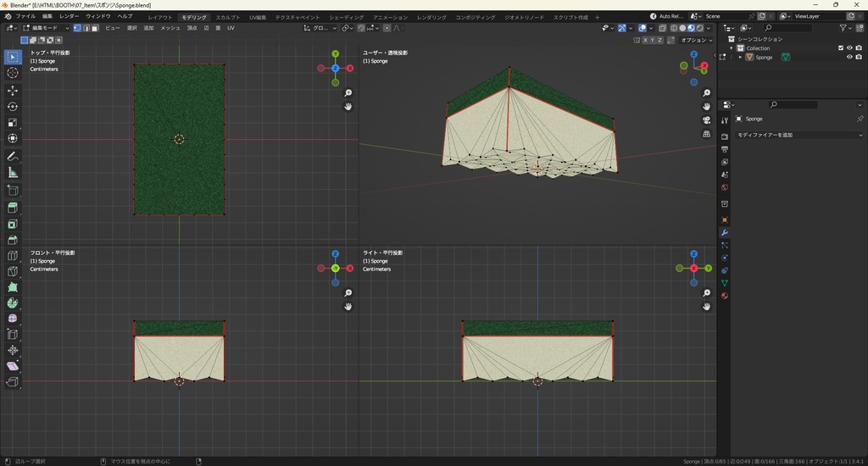This screenshot has height=466, width=868.
Task: Switch to the スカルプト workspace tab
Action: coord(227,17)
